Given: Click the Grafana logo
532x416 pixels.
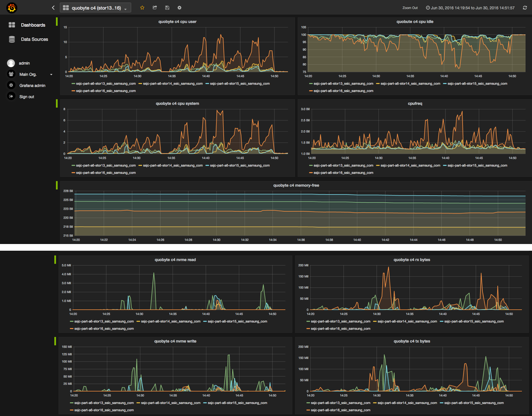Looking at the screenshot, I should pyautogui.click(x=11, y=7).
